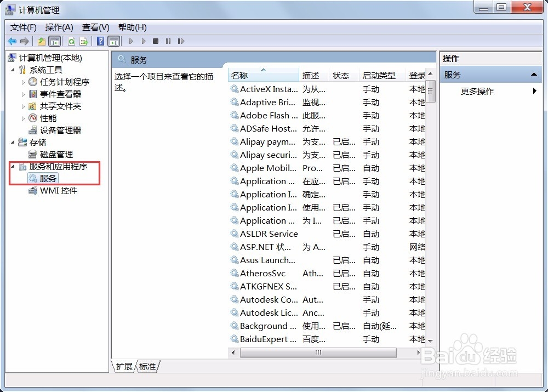Collapse the 系统工具 tree node
The height and width of the screenshot is (392, 548).
point(12,69)
